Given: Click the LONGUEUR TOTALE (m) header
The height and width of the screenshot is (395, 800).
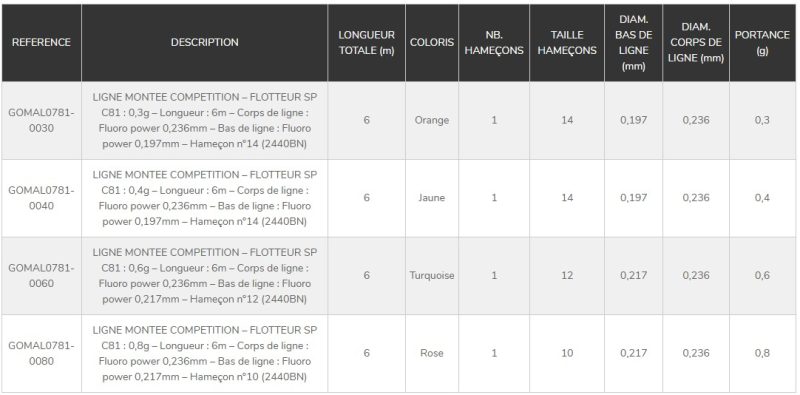Looking at the screenshot, I should click(x=366, y=43).
